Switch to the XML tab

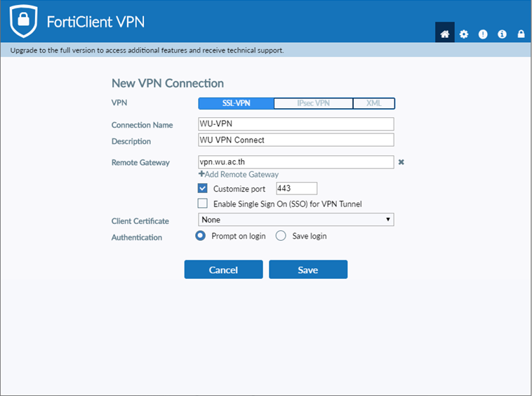(x=373, y=103)
